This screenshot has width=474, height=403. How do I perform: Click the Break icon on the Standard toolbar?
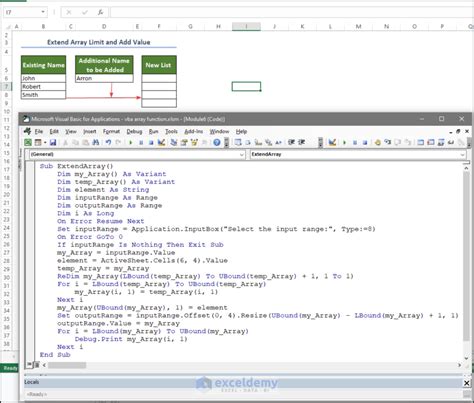141,143
